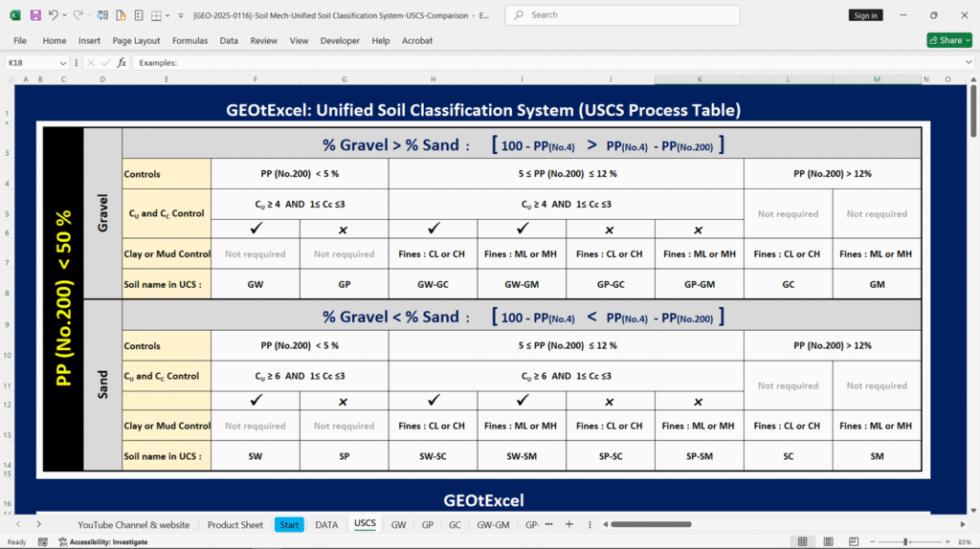Click the Excel application logo icon
Viewport: 980px width, 549px height.
tap(15, 15)
